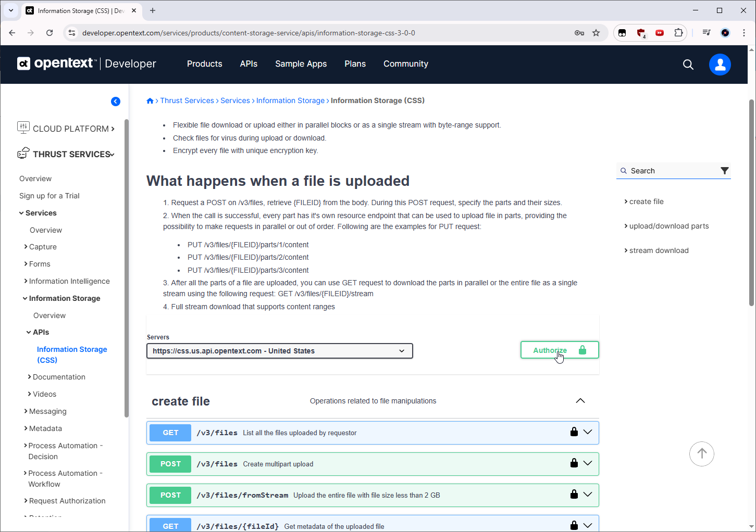Screen dimensions: 756x532
Task: Jump to stream download section
Action: [659, 250]
